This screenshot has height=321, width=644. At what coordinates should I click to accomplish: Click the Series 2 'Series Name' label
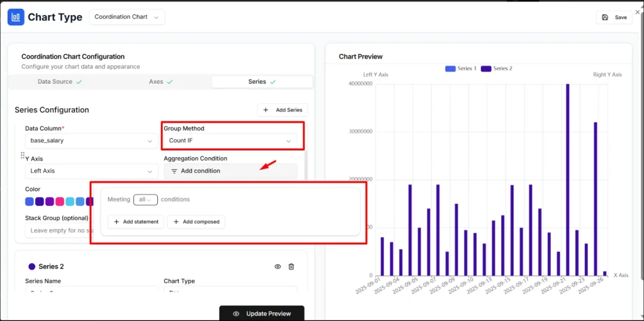(43, 281)
